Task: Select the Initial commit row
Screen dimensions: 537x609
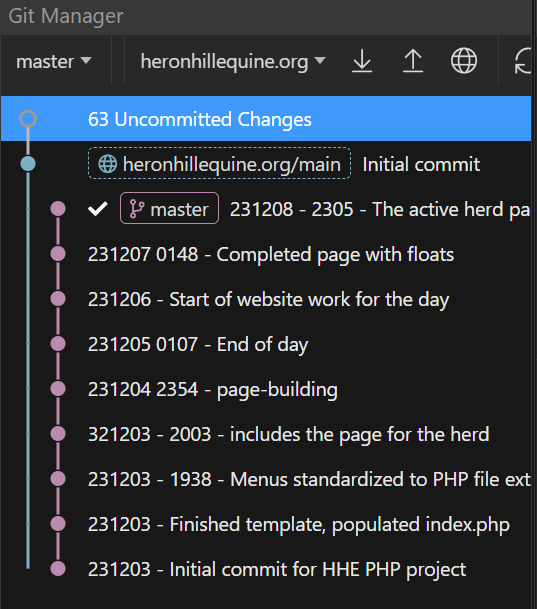Action: 266,164
